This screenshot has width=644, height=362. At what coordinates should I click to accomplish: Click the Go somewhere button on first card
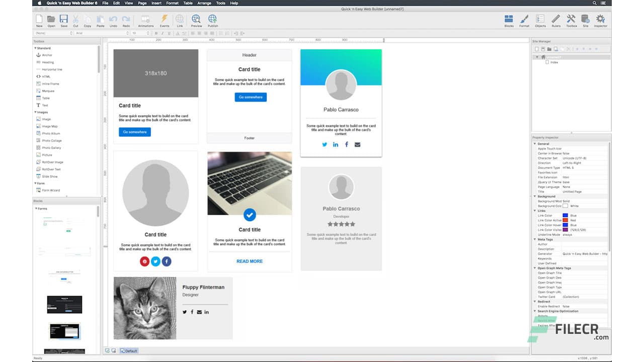point(134,132)
